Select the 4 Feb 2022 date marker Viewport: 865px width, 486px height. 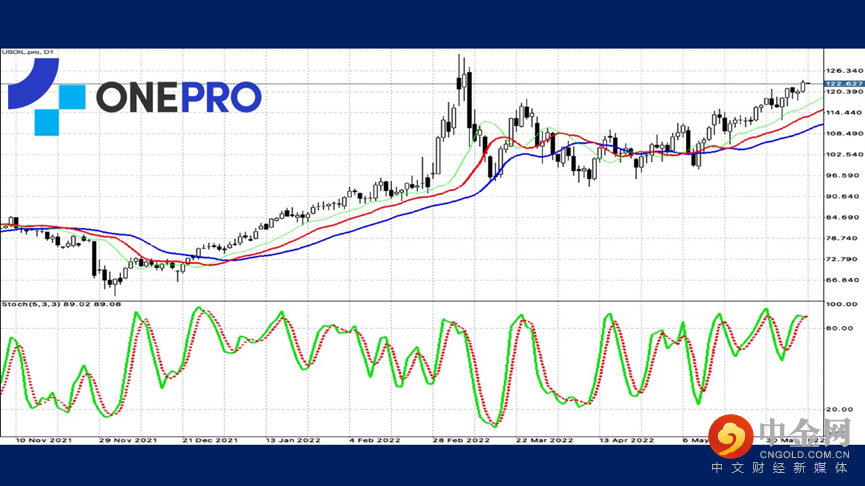375,440
